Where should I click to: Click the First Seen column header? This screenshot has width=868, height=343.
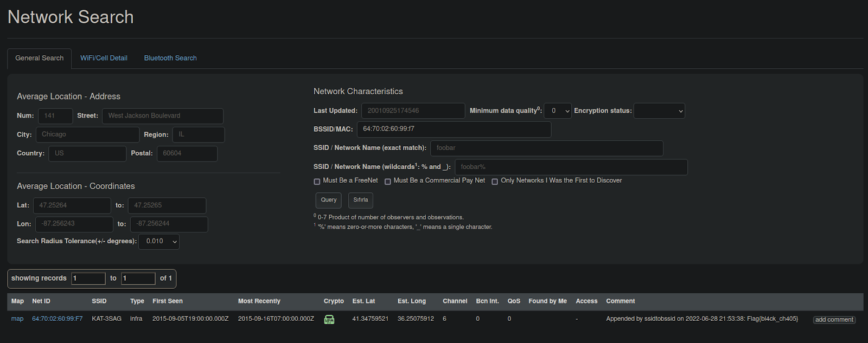click(168, 301)
